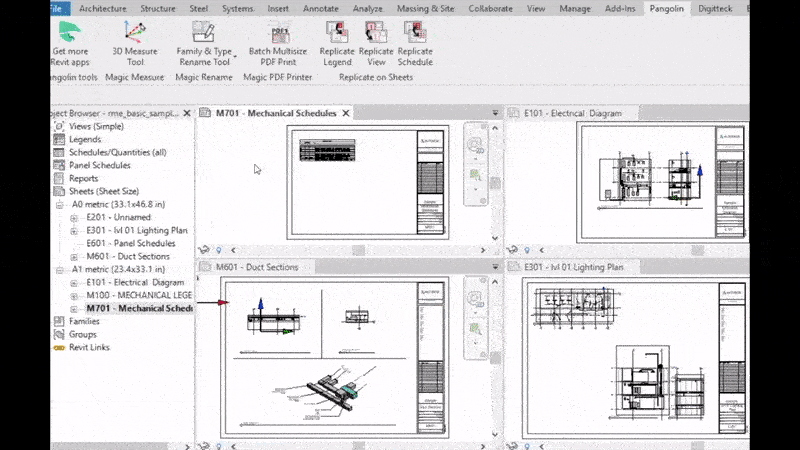
Task: Expand M601 - Duct Sections sheet node
Action: click(x=74, y=257)
